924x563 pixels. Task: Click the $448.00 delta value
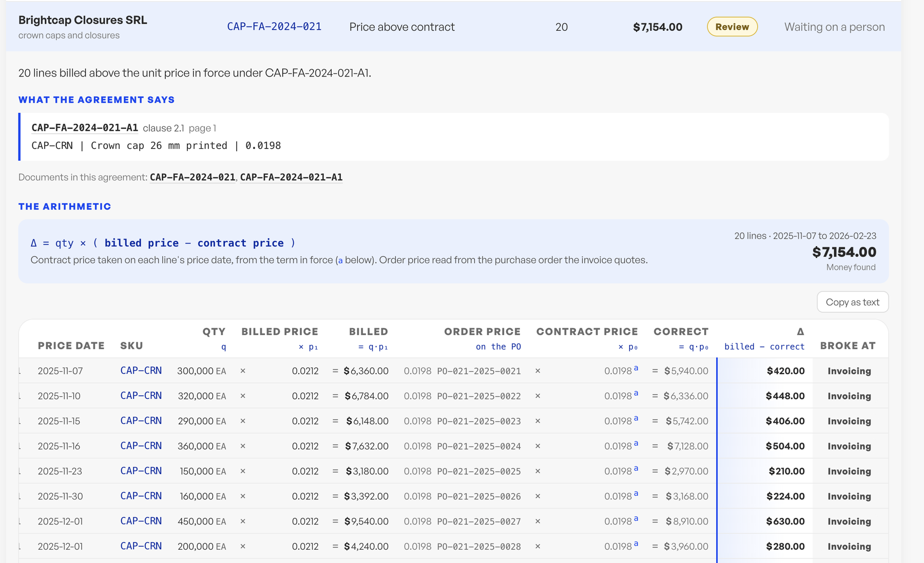[785, 396]
